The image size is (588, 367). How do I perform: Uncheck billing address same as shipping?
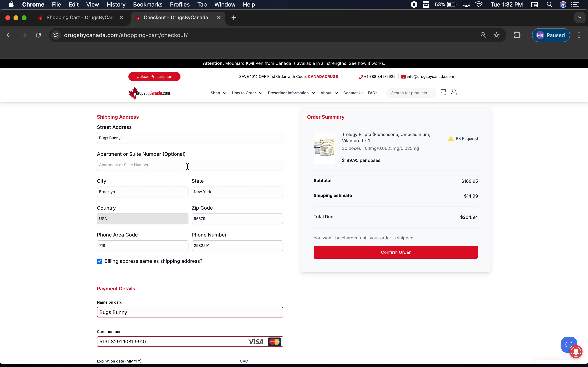tap(100, 261)
